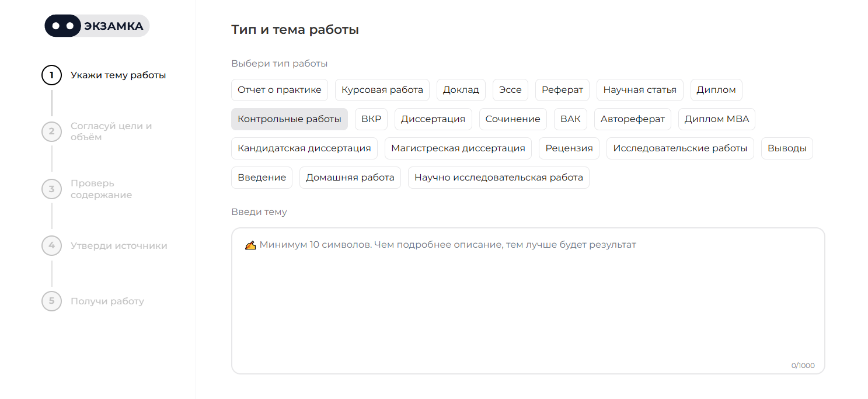Deselect the active "Контрольные работы" chip
This screenshot has width=868, height=399.
(290, 119)
